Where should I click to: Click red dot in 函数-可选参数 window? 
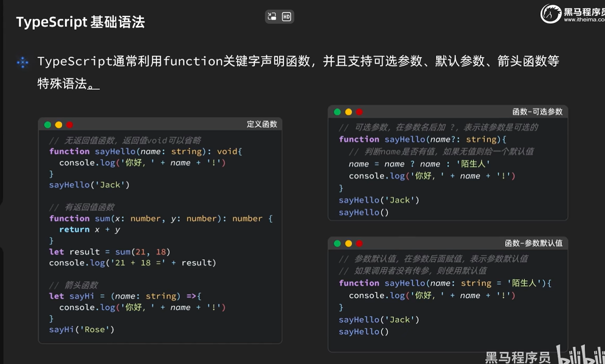[x=359, y=112]
